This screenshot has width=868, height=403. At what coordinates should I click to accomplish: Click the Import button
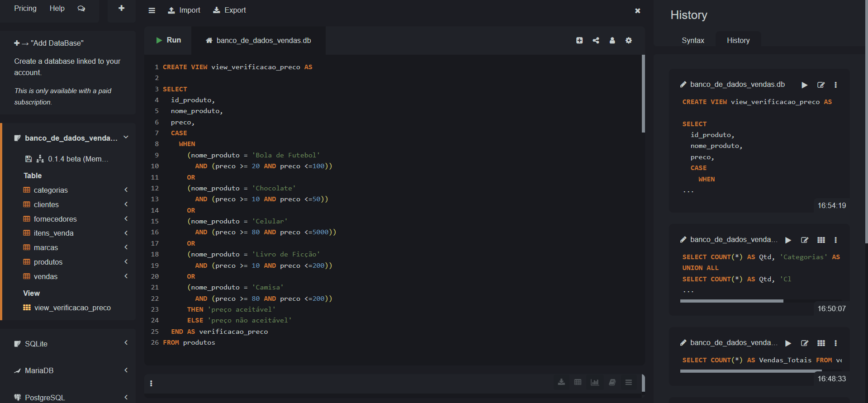pyautogui.click(x=184, y=10)
